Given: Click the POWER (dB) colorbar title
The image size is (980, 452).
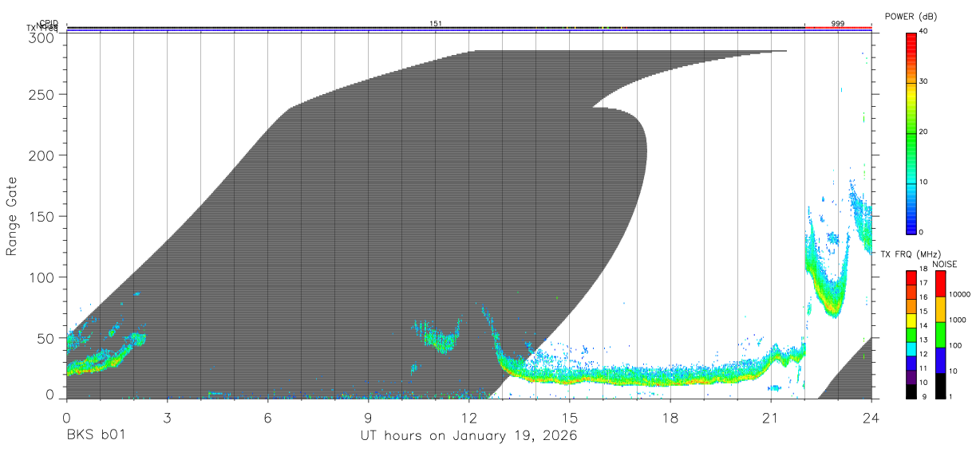Looking at the screenshot, I should click(911, 17).
